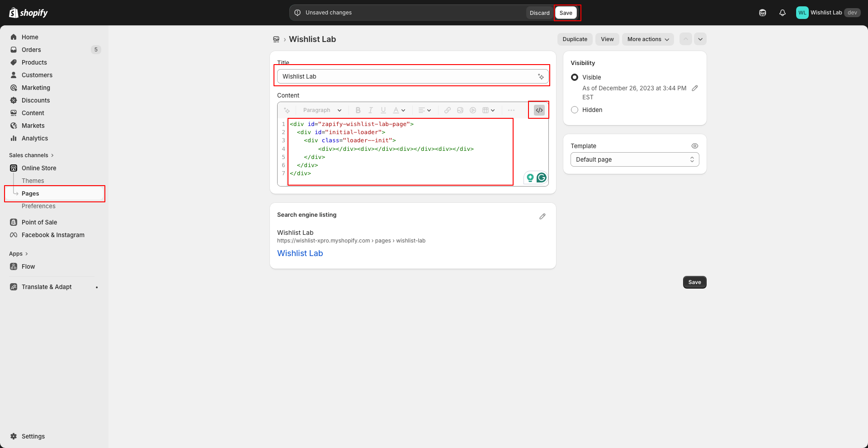Open Markets in the sidebar
Screen dimensions: 868x448
click(x=33, y=126)
